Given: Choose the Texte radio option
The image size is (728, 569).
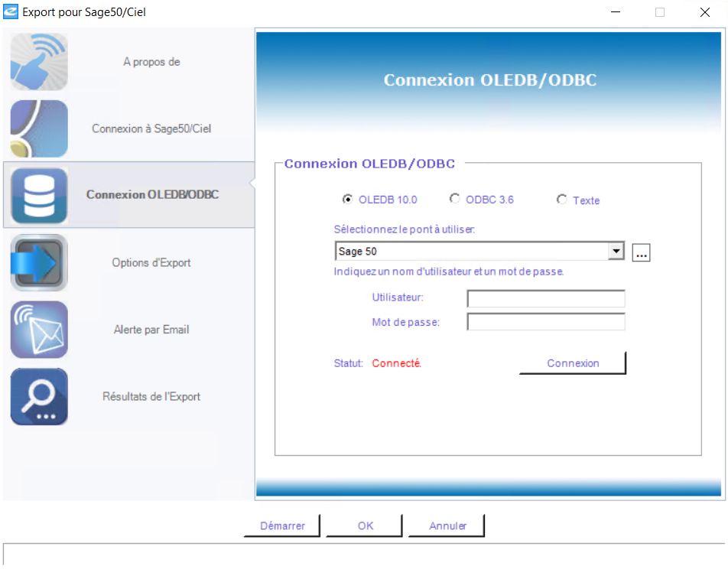Looking at the screenshot, I should [x=561, y=200].
